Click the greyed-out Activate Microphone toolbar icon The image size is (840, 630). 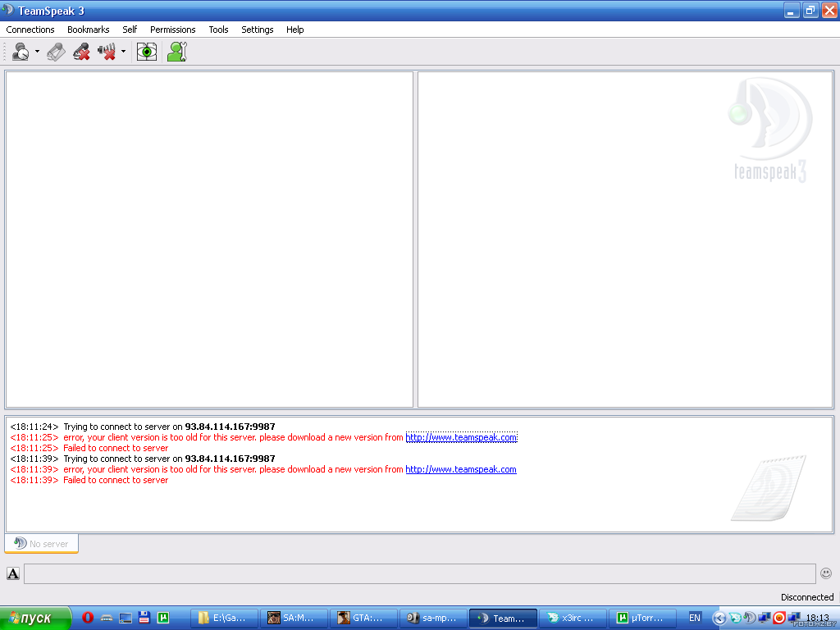coord(57,52)
